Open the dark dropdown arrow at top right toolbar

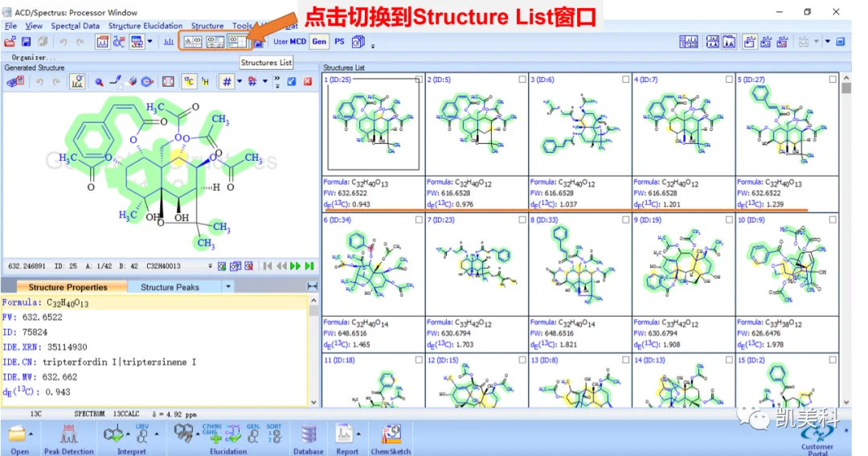tap(828, 42)
